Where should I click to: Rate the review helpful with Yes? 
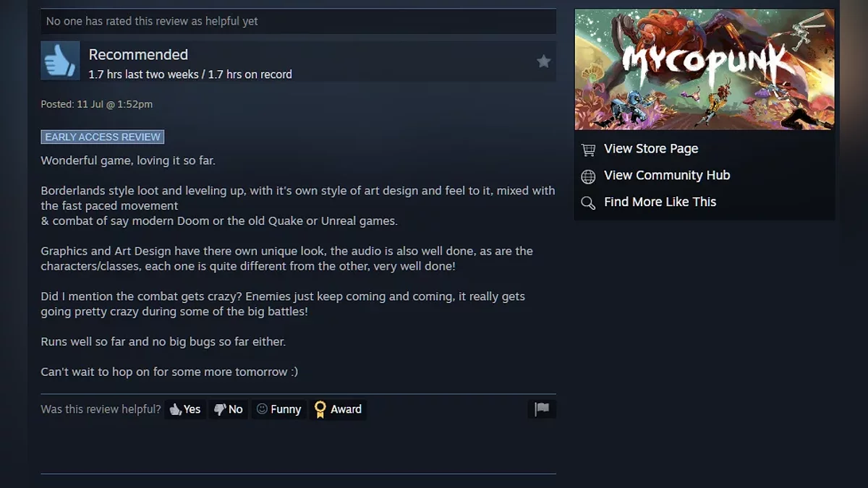185,409
